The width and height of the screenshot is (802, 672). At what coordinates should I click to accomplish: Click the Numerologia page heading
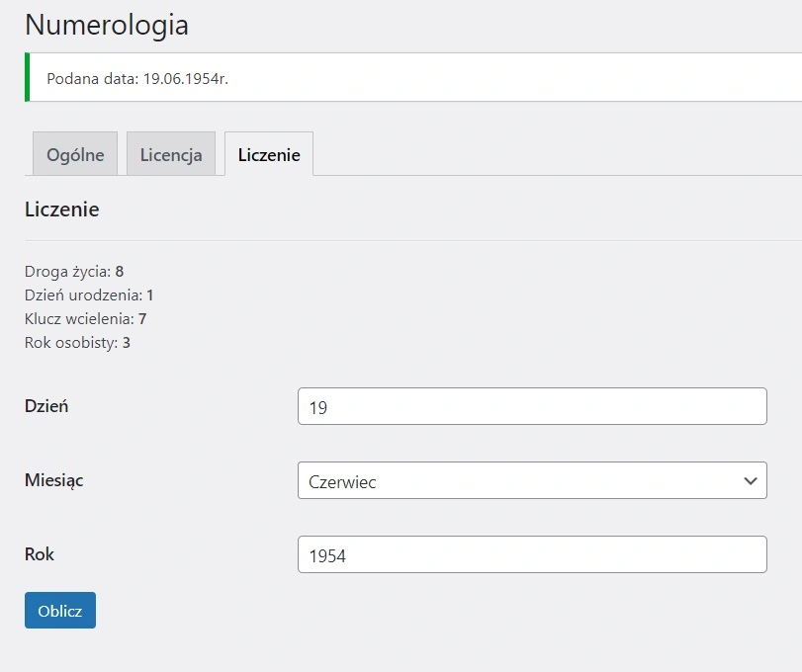[x=107, y=25]
